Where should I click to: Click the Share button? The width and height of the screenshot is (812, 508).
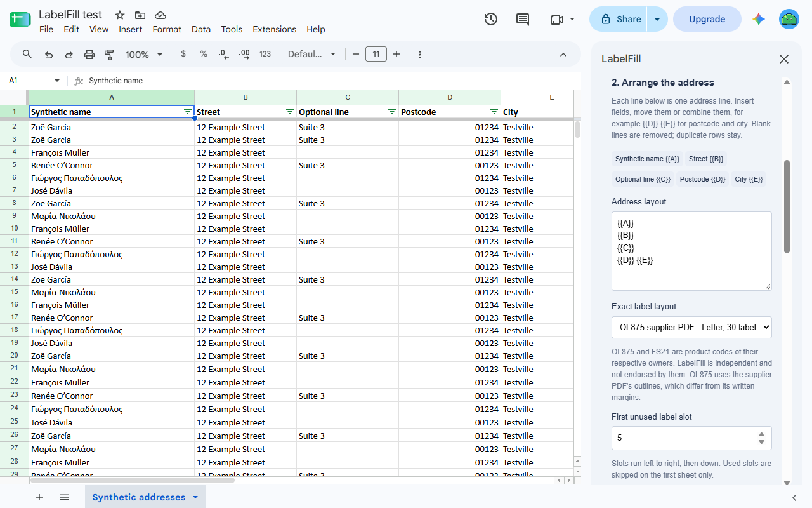pyautogui.click(x=619, y=19)
